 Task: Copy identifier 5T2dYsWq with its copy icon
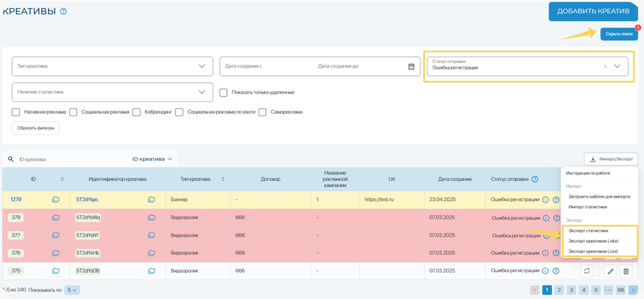pos(151,217)
